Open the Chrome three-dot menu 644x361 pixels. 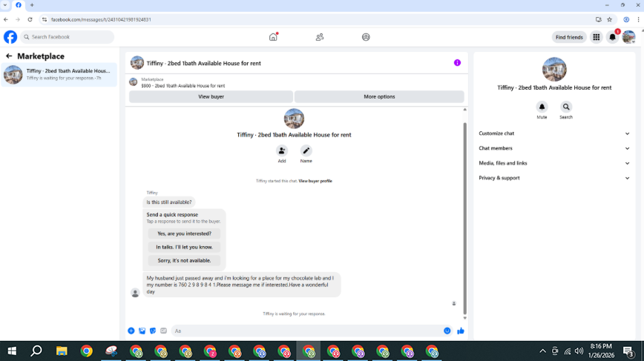(x=638, y=19)
